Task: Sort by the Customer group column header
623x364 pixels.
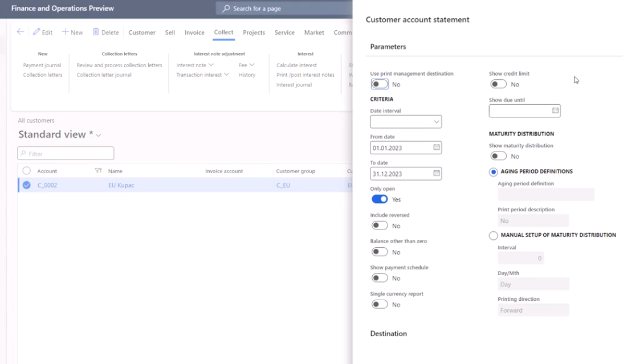Action: point(296,171)
